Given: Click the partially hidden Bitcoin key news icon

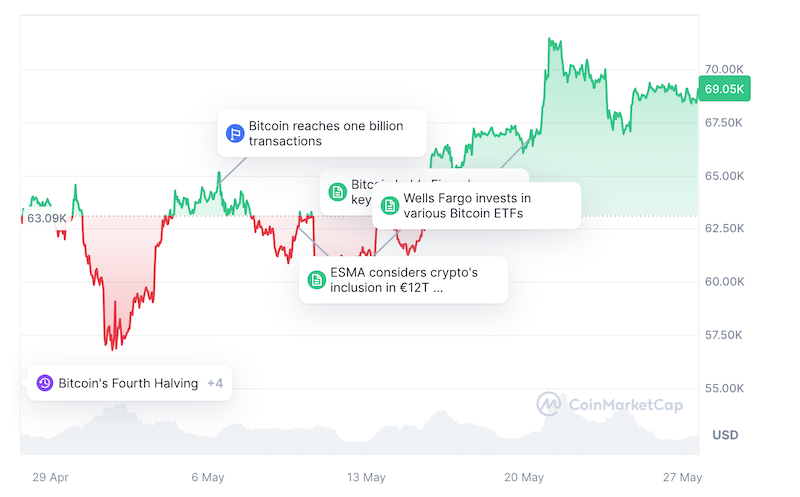Looking at the screenshot, I should (337, 192).
